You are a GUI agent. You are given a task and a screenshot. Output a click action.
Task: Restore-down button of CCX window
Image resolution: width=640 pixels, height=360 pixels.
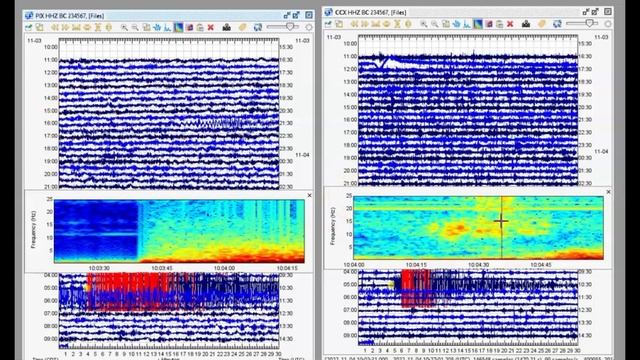(x=586, y=12)
